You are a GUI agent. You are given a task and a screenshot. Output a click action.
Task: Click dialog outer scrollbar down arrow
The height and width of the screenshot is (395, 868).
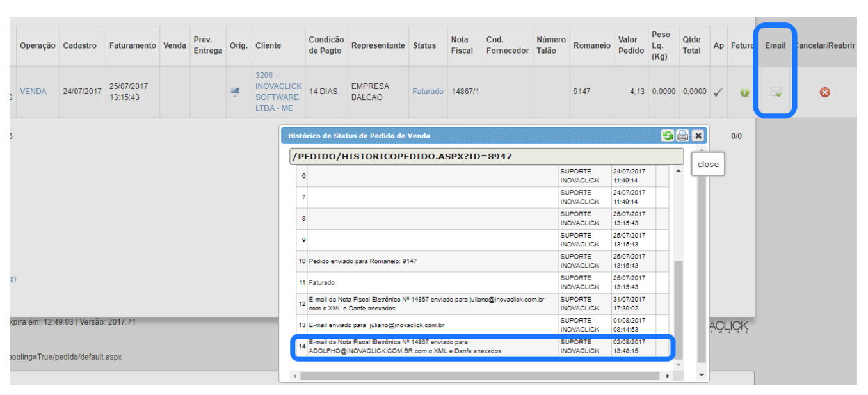[x=702, y=375]
